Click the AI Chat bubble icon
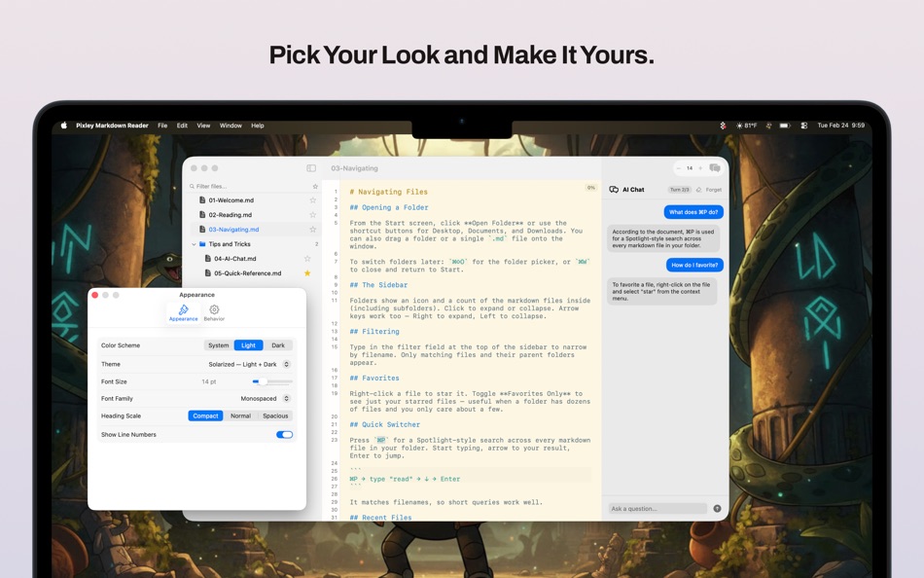924x578 pixels. click(x=614, y=190)
